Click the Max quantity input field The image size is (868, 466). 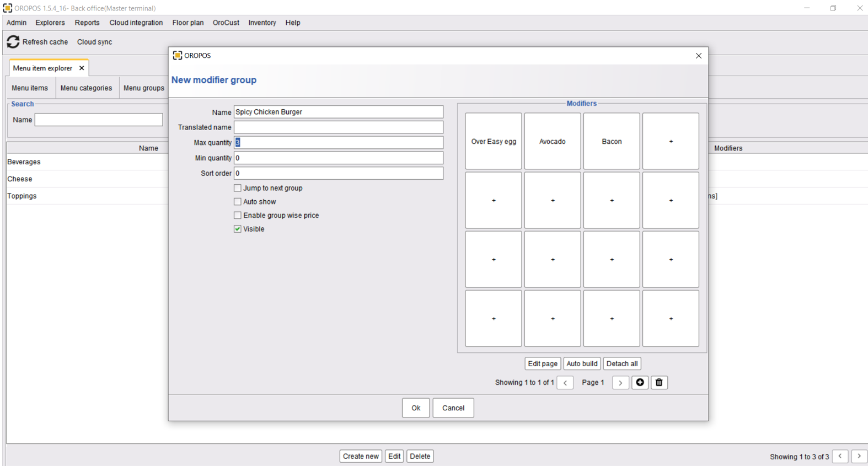click(339, 142)
